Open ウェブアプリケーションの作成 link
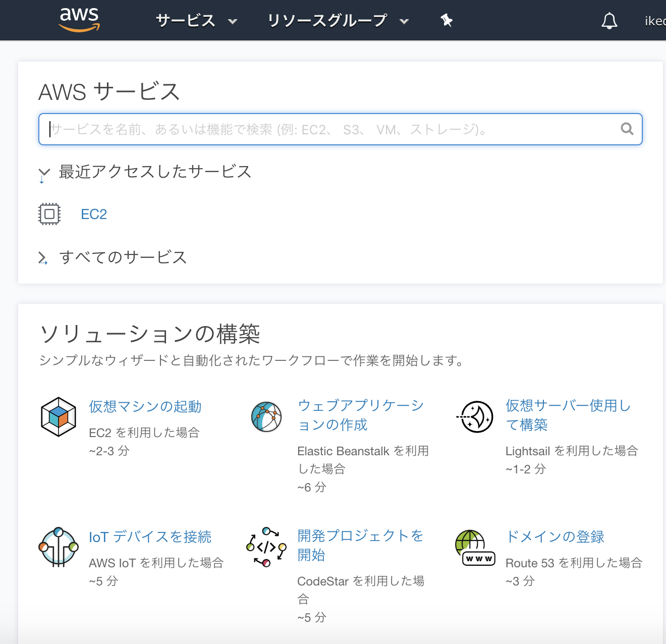Screen dimensions: 666x644 [x=360, y=415]
